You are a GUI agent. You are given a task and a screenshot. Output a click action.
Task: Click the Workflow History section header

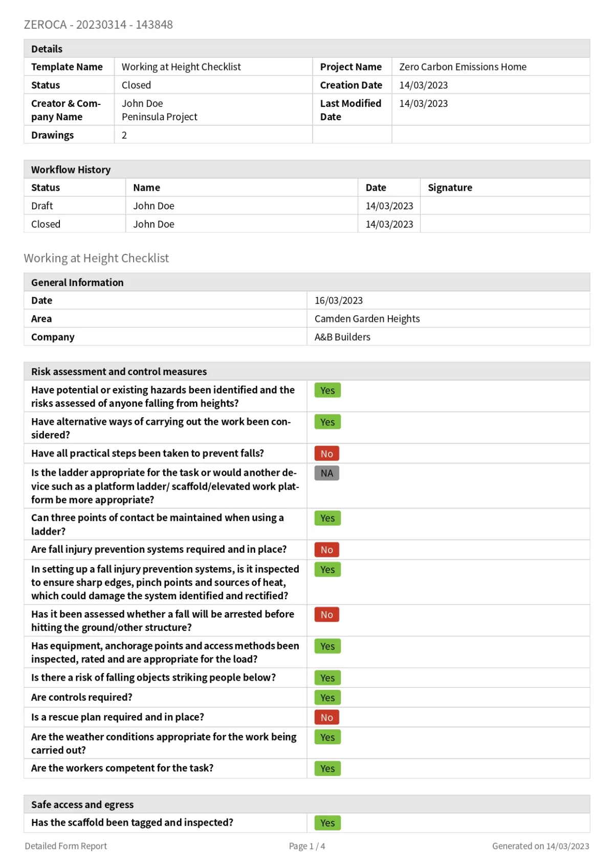click(71, 169)
